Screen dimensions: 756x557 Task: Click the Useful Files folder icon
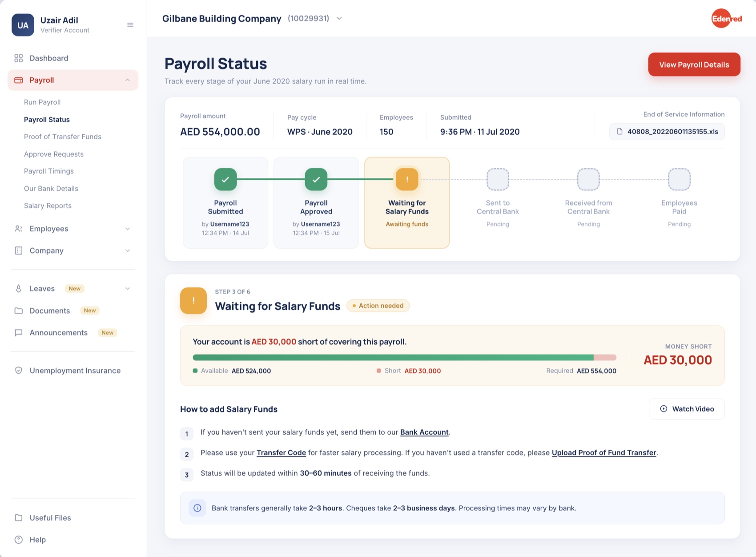pyautogui.click(x=19, y=518)
